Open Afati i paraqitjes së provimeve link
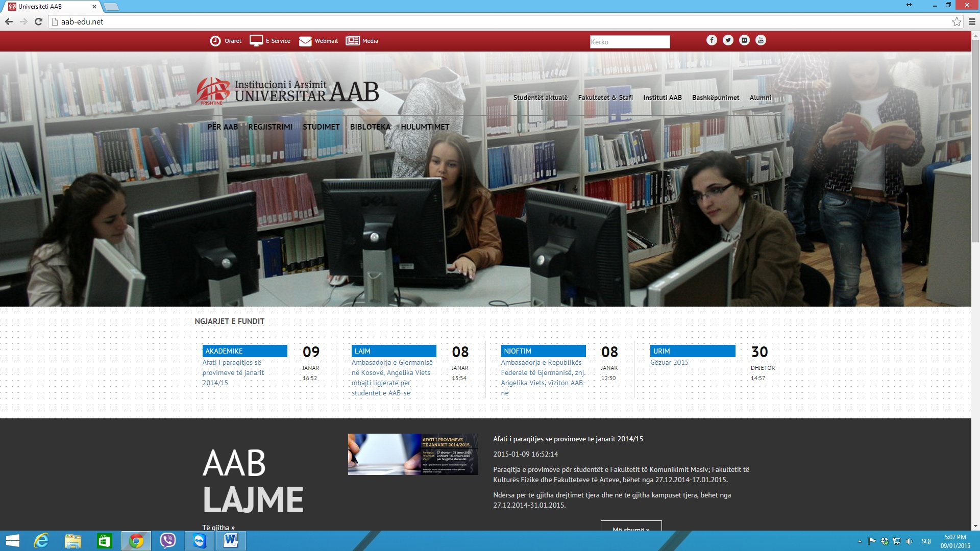 pos(233,372)
